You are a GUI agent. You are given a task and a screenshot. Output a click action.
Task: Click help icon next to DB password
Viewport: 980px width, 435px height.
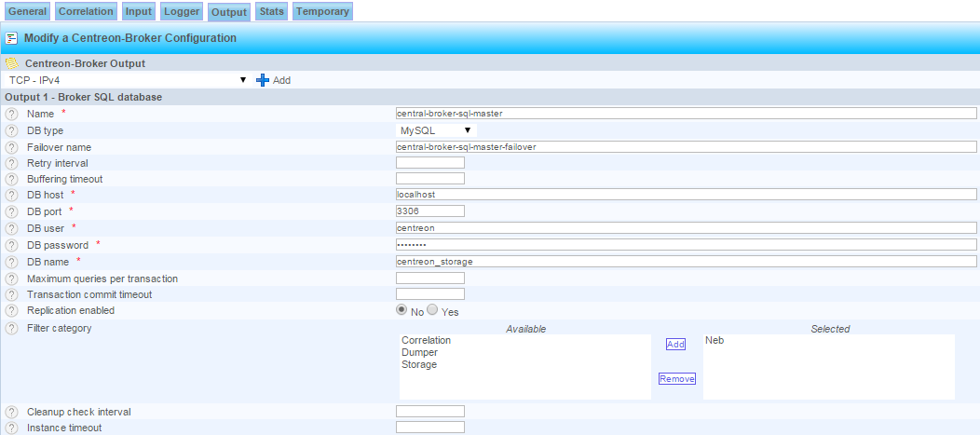[11, 245]
